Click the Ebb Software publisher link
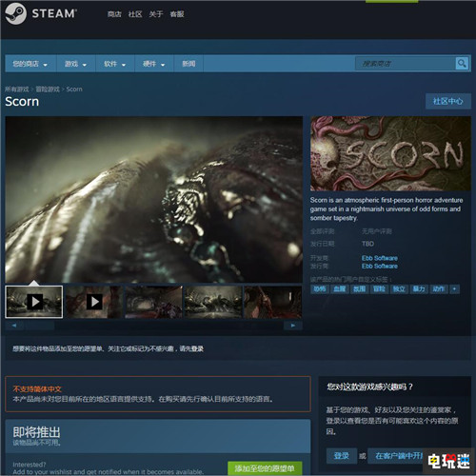 point(380,266)
